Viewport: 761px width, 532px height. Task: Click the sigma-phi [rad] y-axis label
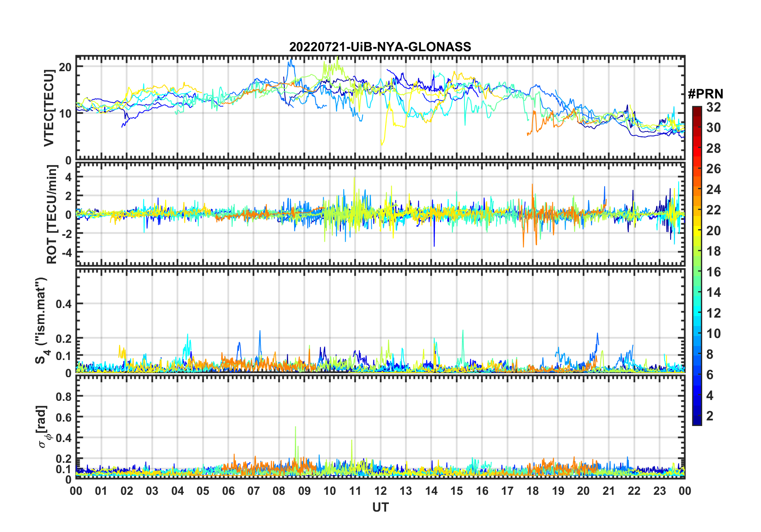click(44, 426)
